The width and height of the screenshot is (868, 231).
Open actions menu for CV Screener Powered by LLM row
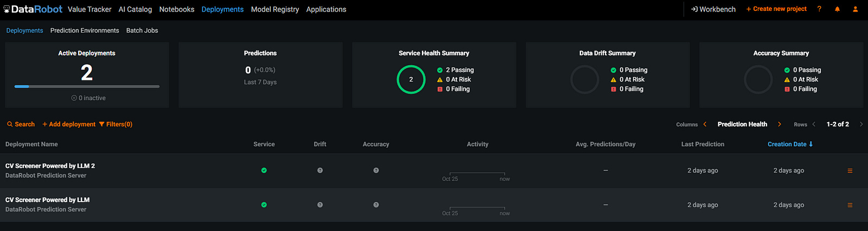pos(850,205)
